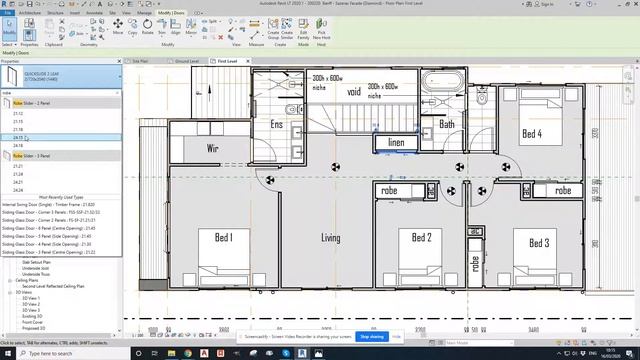Click the Join geometry tool

[x=76, y=33]
